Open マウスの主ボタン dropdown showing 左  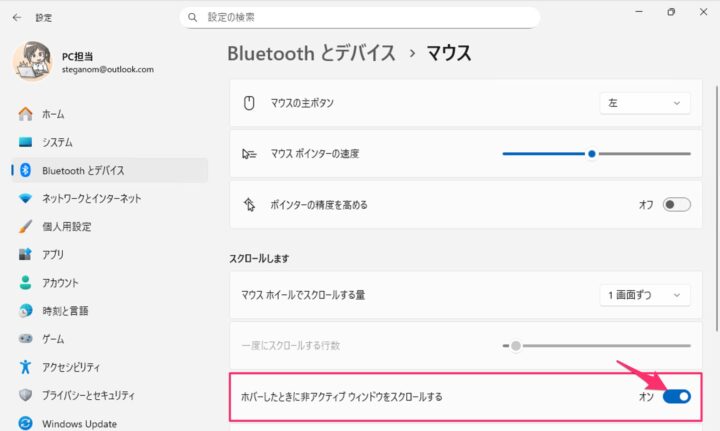coord(645,103)
